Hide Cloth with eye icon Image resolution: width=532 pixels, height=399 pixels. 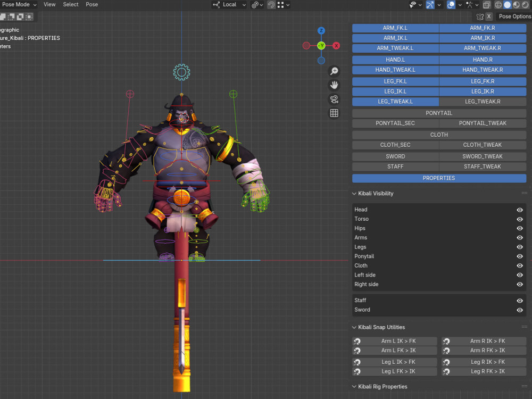click(519, 265)
